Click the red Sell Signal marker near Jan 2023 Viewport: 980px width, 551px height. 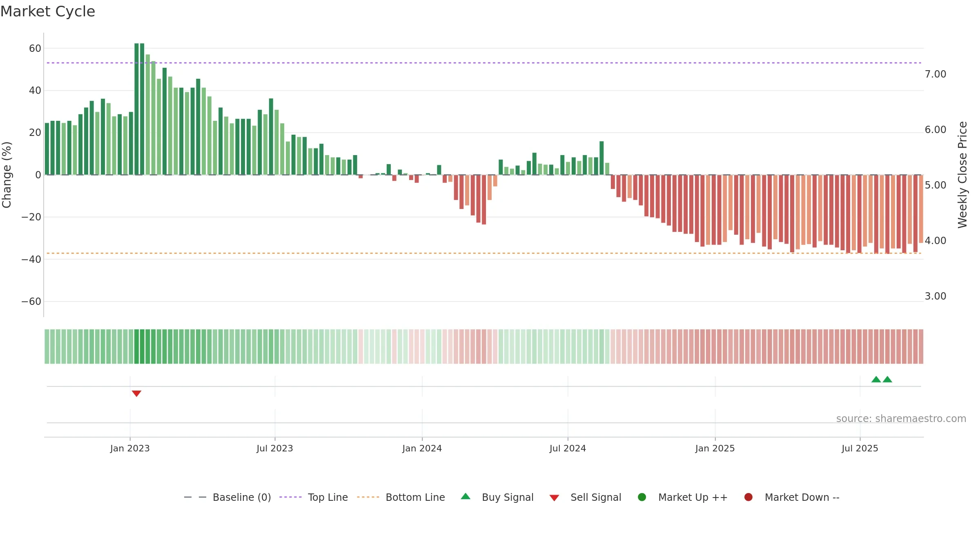[136, 393]
